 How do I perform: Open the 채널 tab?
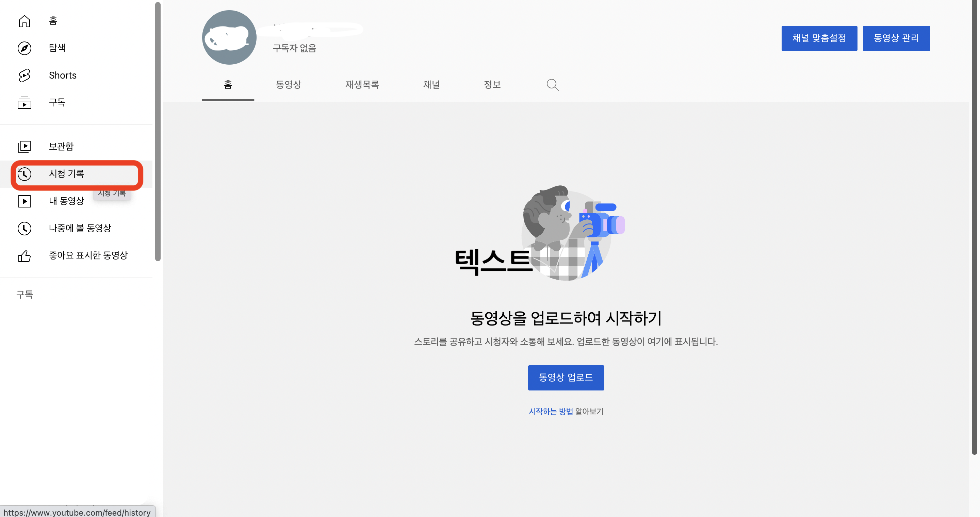[x=431, y=84]
